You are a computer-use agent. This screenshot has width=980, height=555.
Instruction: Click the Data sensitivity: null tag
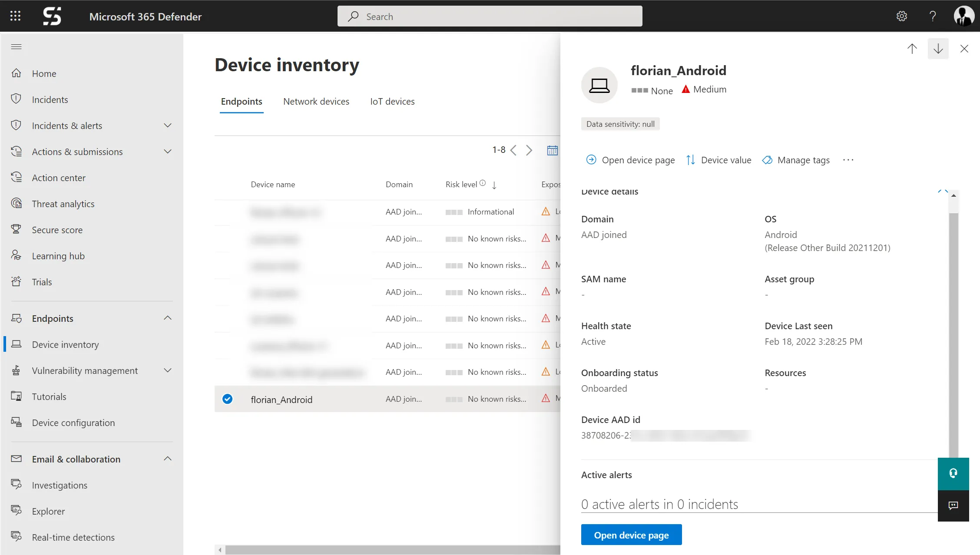tap(620, 124)
